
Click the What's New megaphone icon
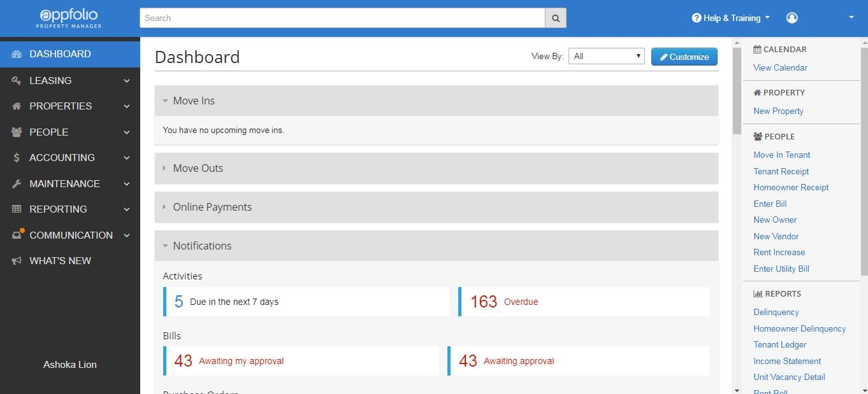(17, 261)
